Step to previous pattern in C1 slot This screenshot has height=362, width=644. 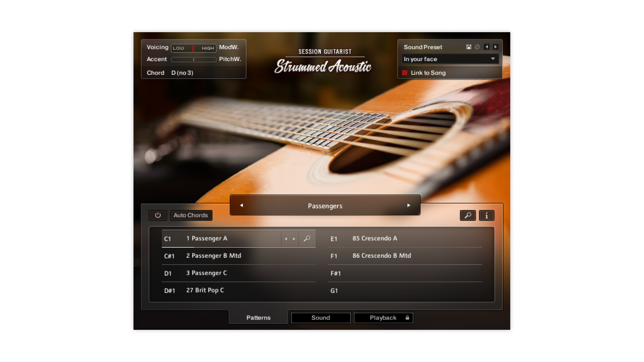pyautogui.click(x=286, y=239)
